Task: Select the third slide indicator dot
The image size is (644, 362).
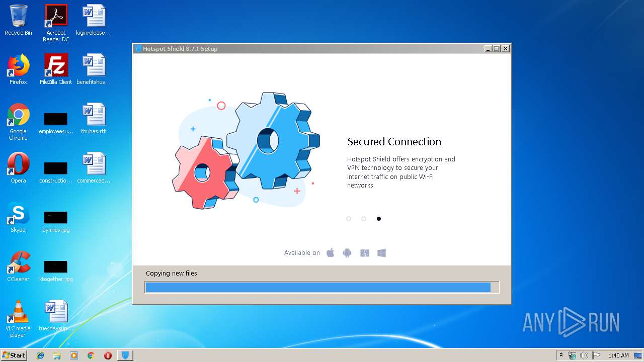Action: 379,219
